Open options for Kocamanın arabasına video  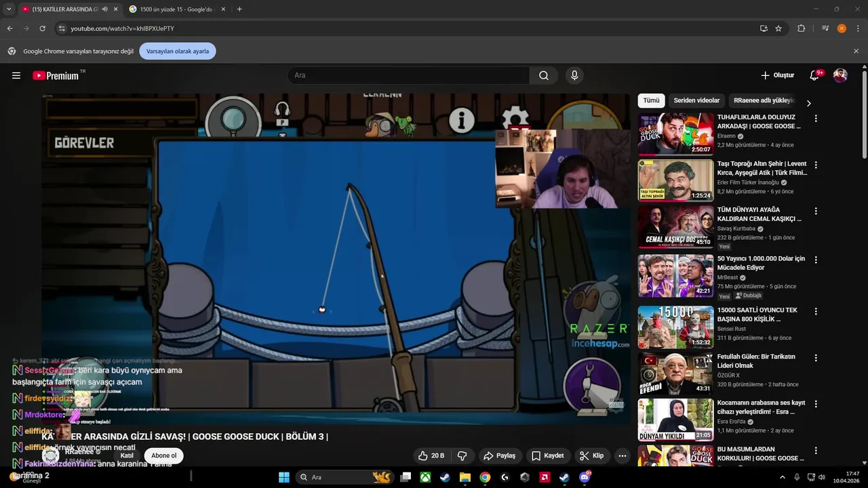[816, 403]
